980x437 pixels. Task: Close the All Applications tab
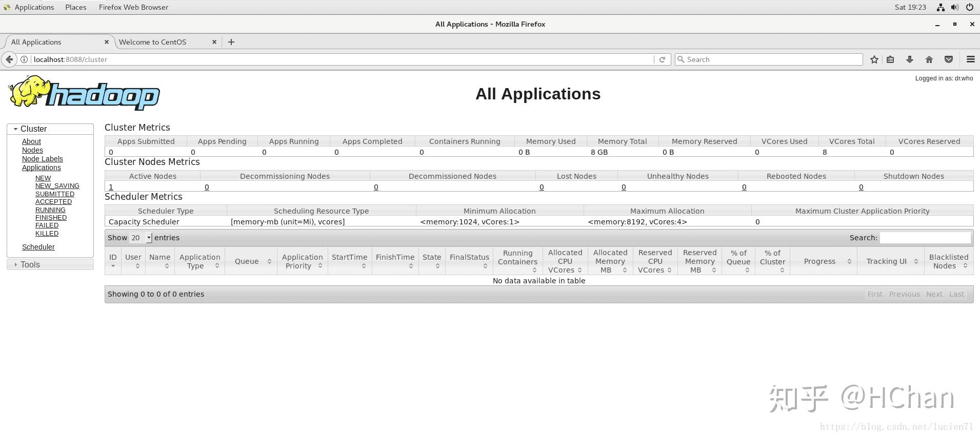pyautogui.click(x=107, y=42)
